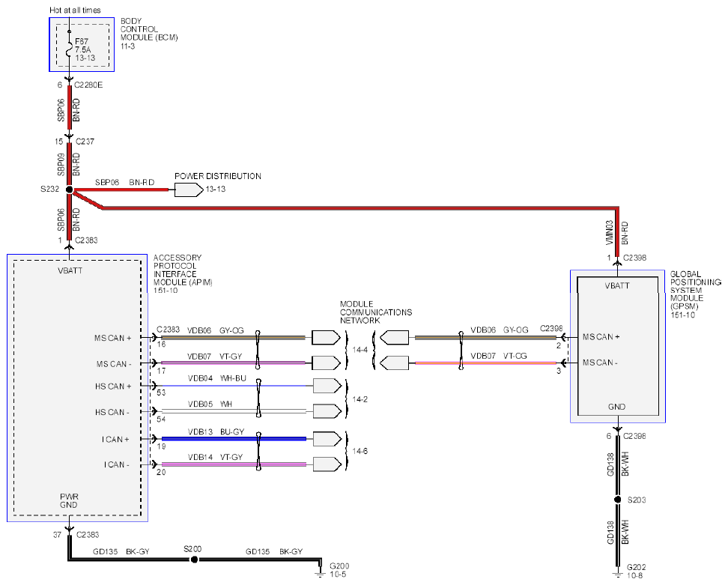Click the "VDB07 VT-GY" wire label
The height and width of the screenshot is (585, 728).
(214, 357)
